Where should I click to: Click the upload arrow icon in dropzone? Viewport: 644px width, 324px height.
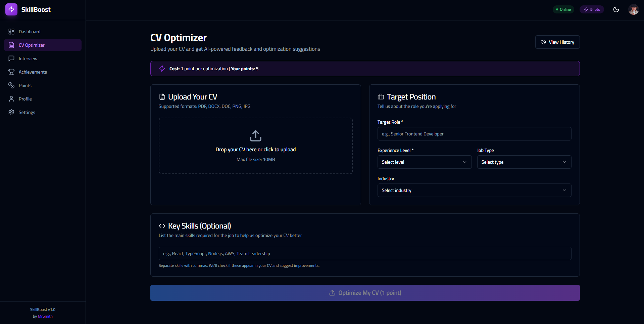[x=255, y=136]
